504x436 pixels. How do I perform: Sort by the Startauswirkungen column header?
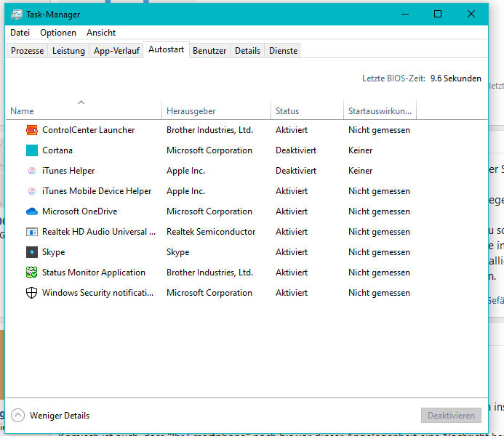380,110
